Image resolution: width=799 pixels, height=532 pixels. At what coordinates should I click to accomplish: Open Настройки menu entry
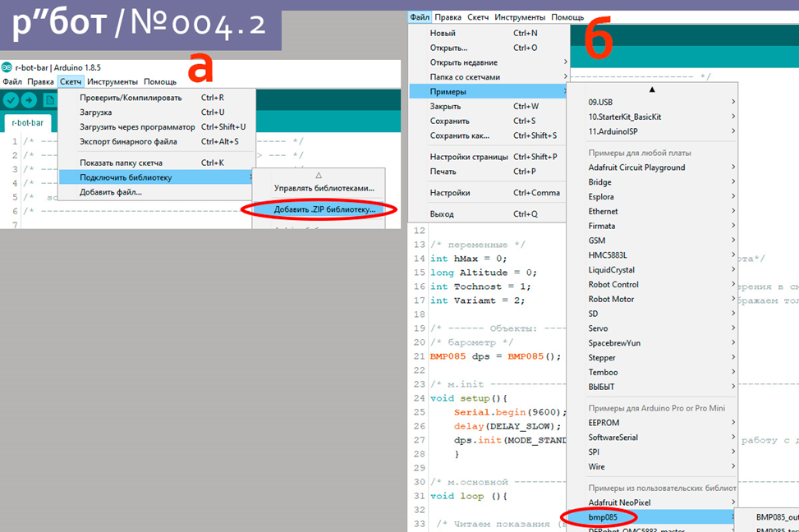click(x=489, y=193)
